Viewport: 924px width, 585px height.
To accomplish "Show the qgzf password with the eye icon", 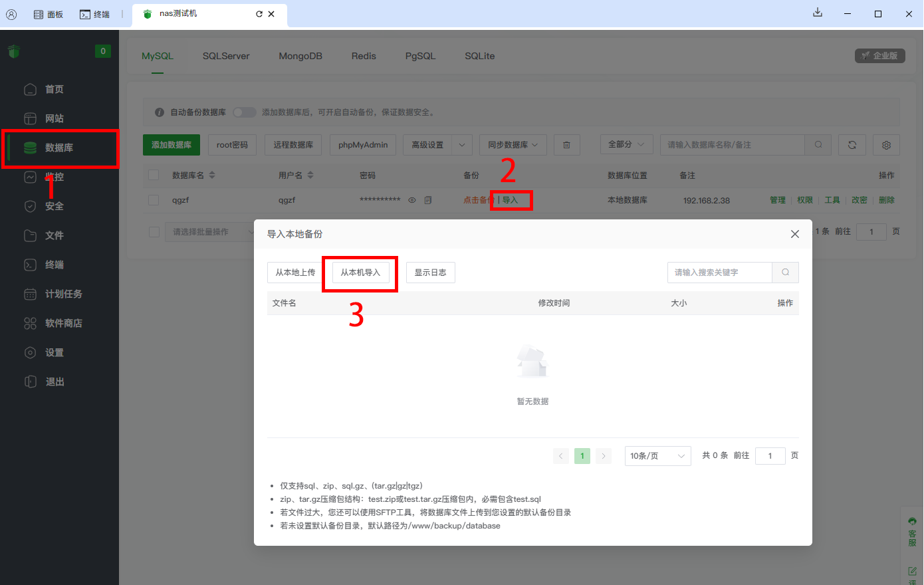I will point(412,200).
